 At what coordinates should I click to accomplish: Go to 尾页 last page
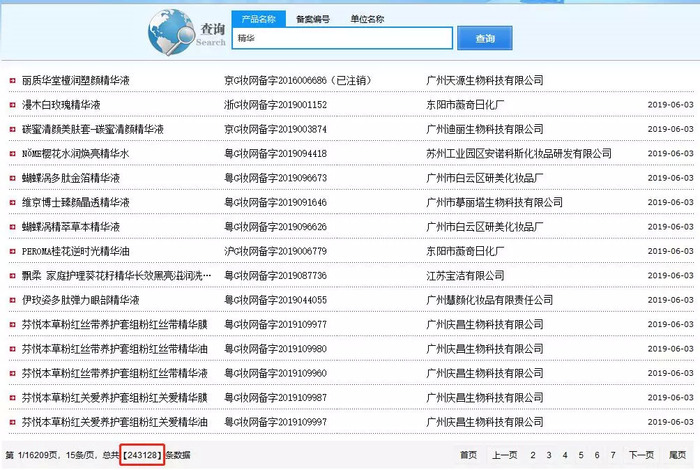[677, 455]
